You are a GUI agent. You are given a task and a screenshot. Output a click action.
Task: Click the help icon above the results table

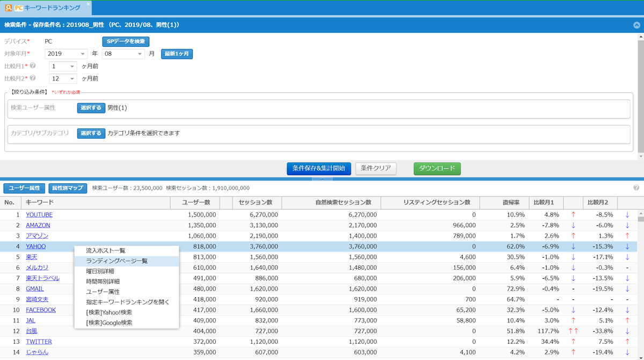(x=636, y=188)
